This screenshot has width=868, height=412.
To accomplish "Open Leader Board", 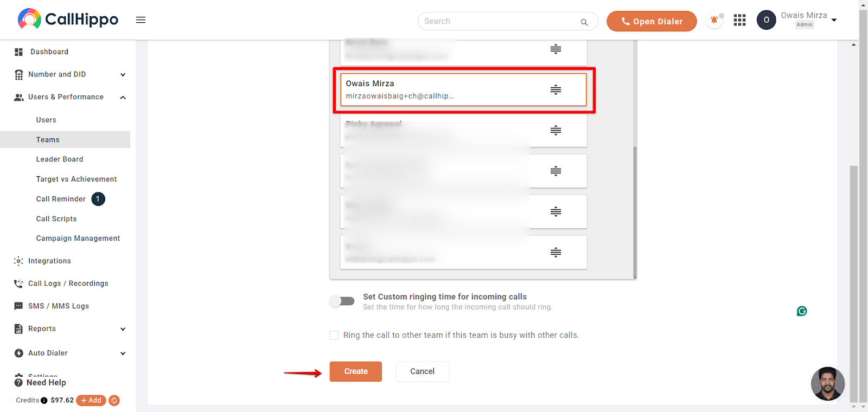I will click(60, 159).
